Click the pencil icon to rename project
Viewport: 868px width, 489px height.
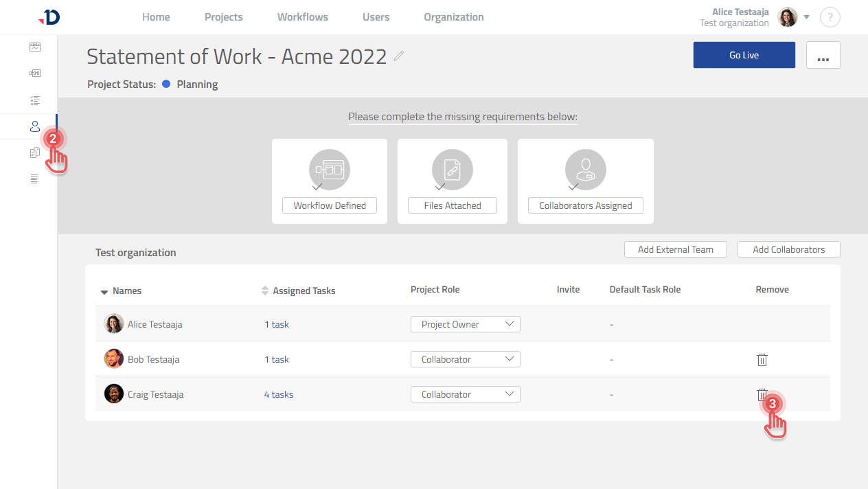tap(399, 56)
